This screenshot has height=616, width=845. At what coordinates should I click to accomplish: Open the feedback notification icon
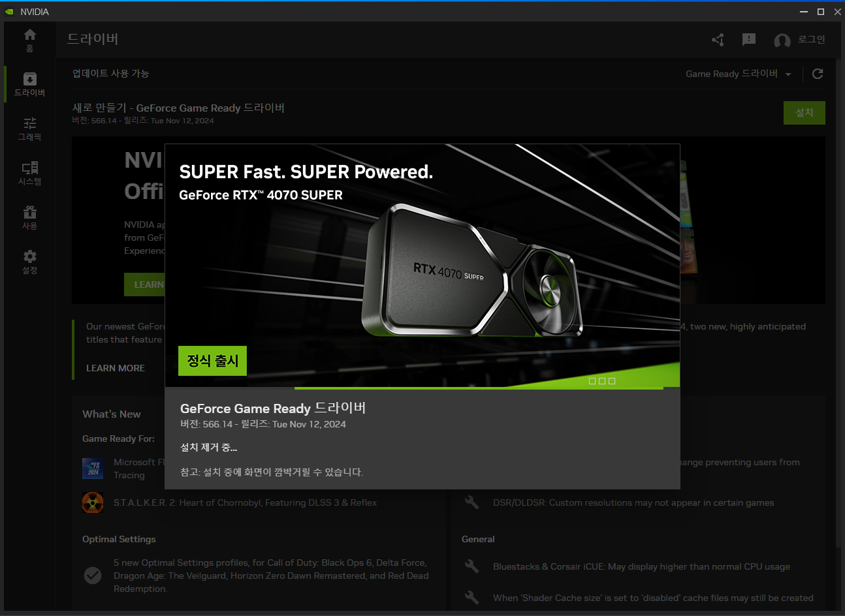click(749, 40)
